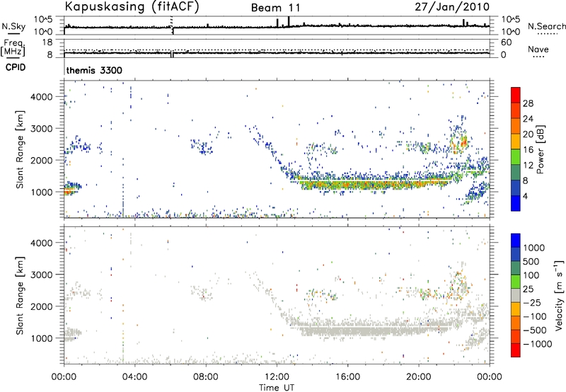Click the '60' tick on the Nave axis
The image size is (566, 392).
tap(506, 42)
